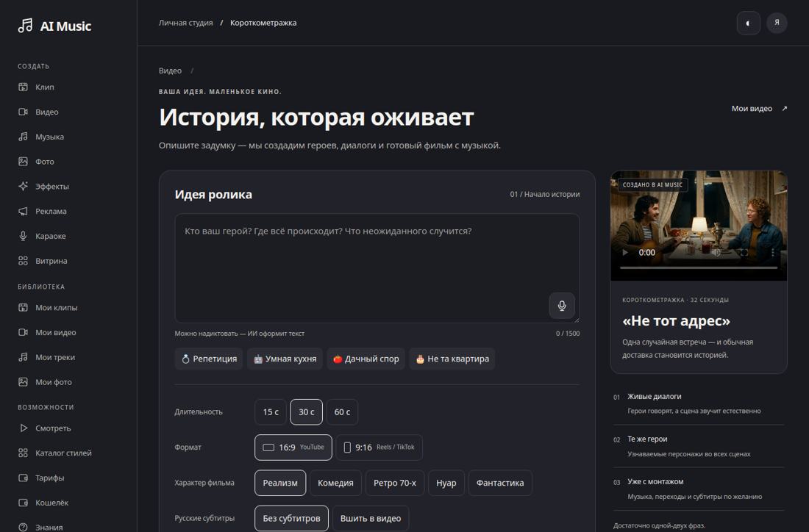Click the microphone dictation button
This screenshot has height=532, width=809.
(562, 306)
